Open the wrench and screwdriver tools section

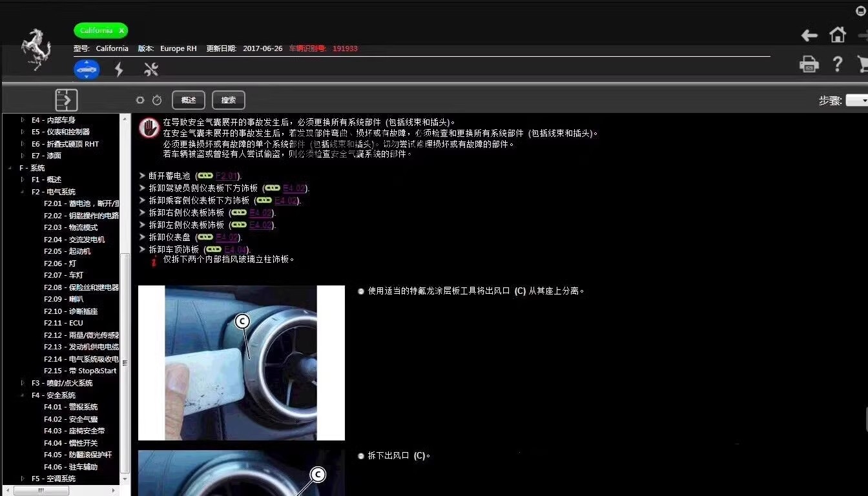pos(151,69)
